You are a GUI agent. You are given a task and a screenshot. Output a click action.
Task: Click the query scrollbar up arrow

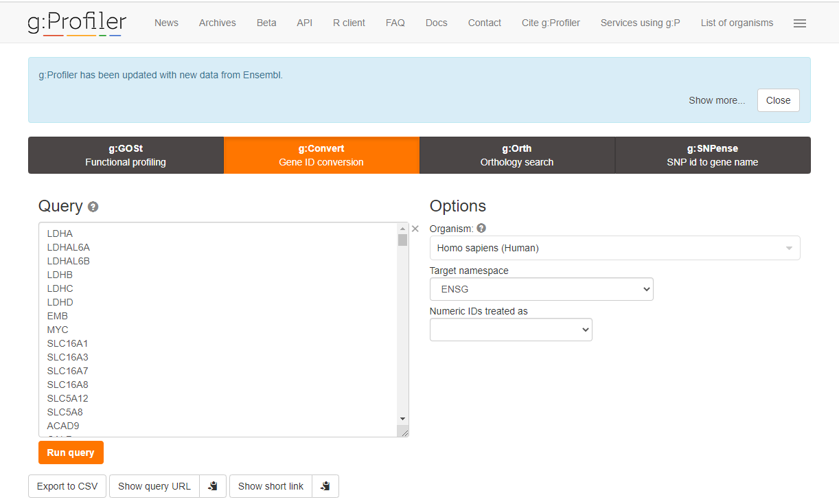403,228
